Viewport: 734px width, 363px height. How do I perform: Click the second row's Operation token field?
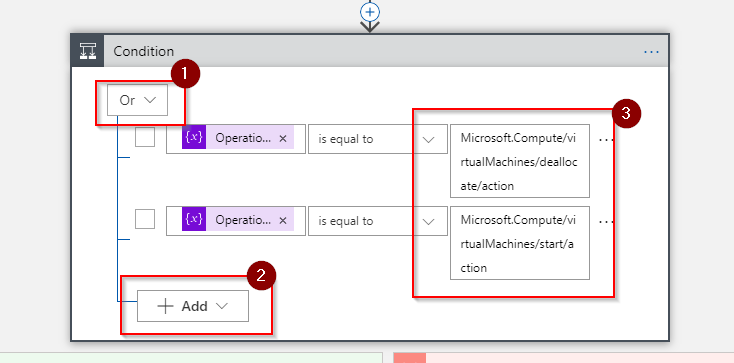(236, 221)
